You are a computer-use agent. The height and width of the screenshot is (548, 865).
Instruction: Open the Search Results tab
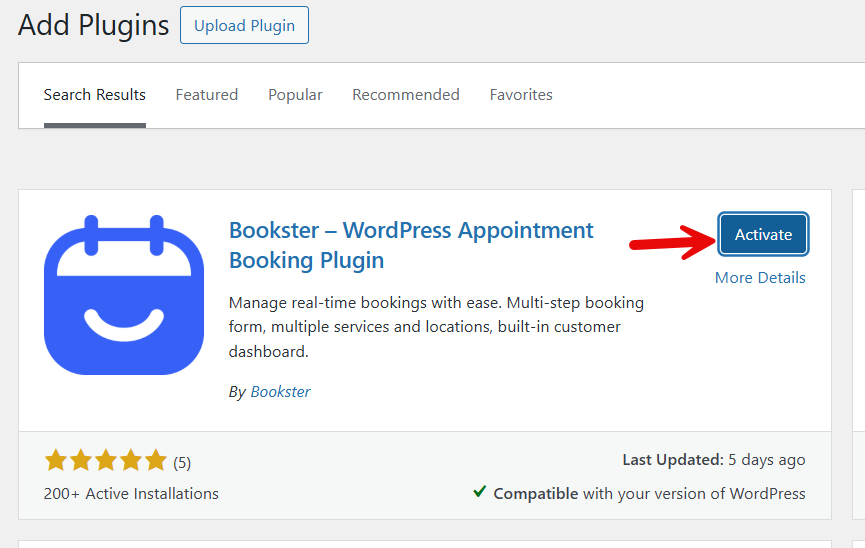pos(95,95)
